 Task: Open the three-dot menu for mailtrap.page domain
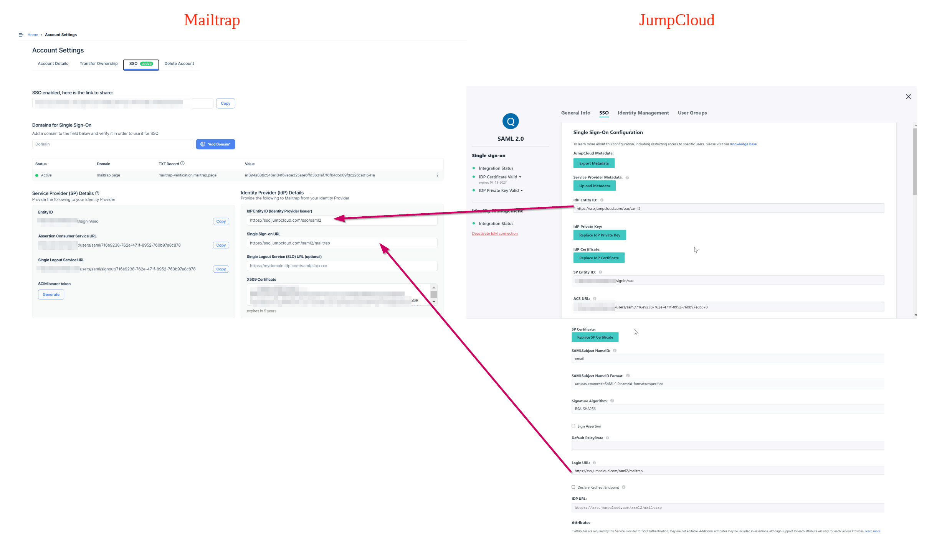click(x=437, y=175)
